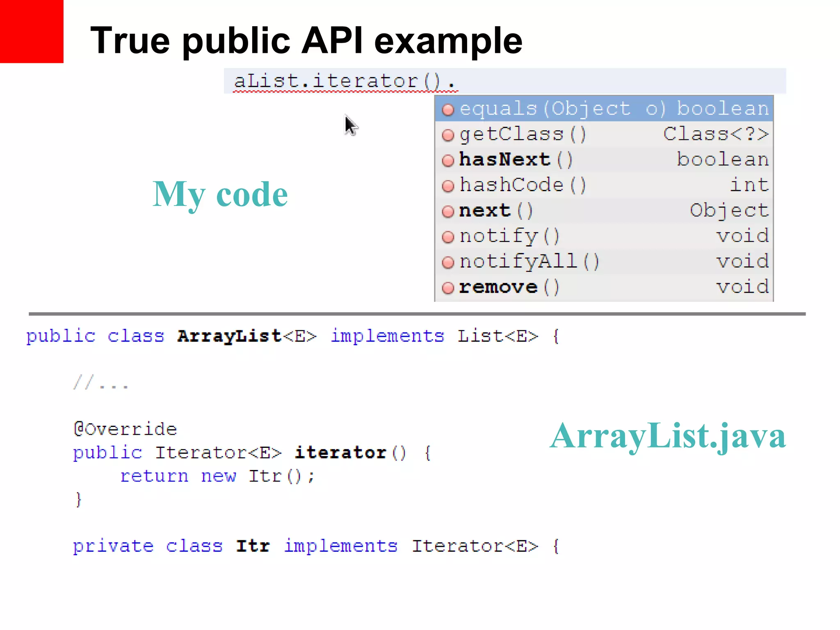Image resolution: width=840 pixels, height=630 pixels.
Task: Click the red icon next to remove()
Action: coord(448,288)
